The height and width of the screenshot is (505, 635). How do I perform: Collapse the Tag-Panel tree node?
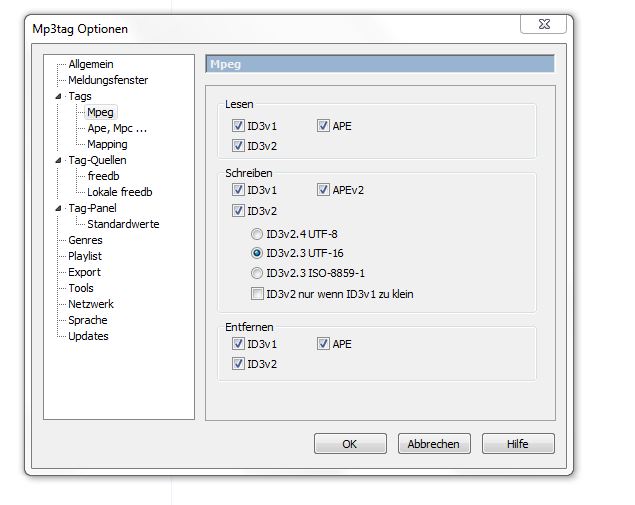pyautogui.click(x=58, y=208)
